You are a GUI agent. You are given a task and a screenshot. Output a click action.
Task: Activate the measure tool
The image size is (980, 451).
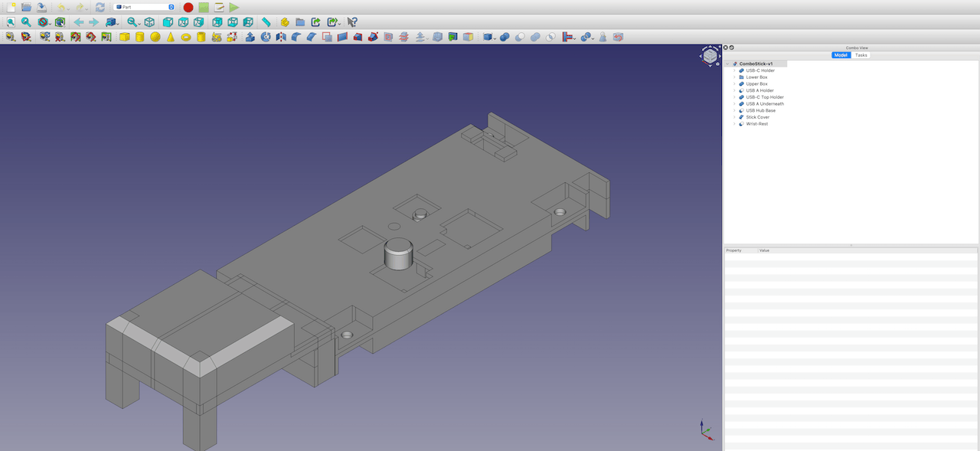[x=266, y=23]
